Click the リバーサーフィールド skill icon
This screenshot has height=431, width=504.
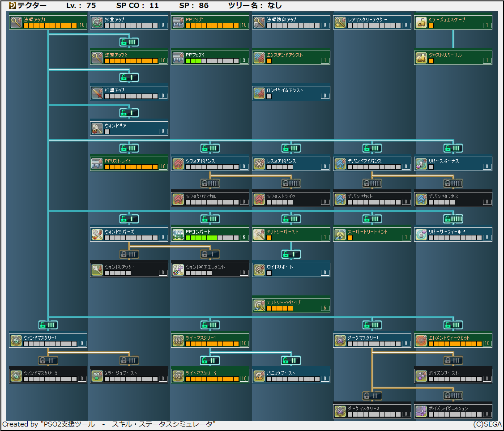pyautogui.click(x=421, y=235)
